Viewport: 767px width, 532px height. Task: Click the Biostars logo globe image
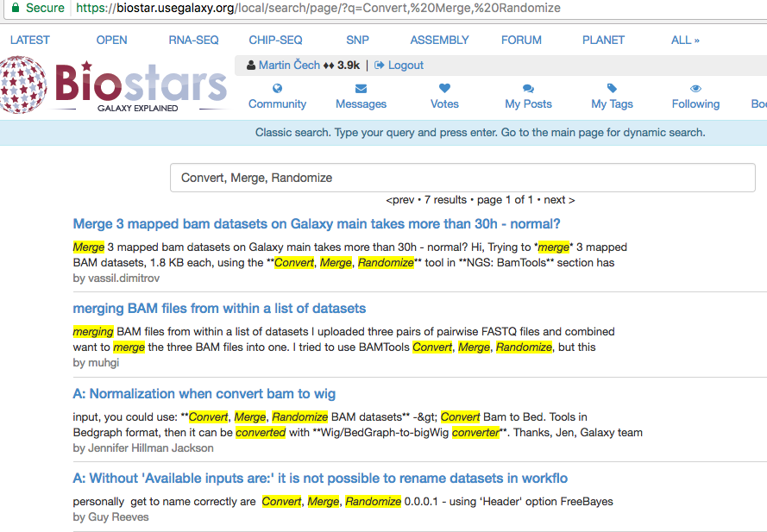tap(22, 84)
